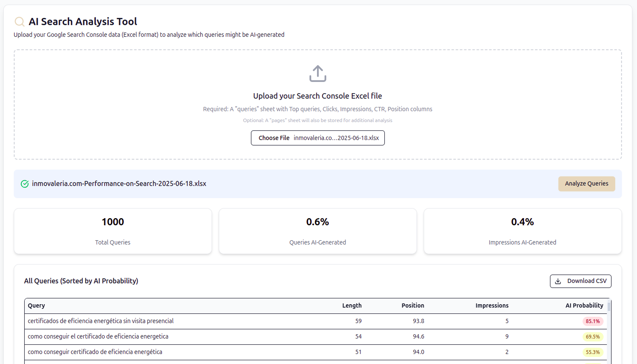Click the 0.4% Impressions AI-Generated card

[522, 231]
